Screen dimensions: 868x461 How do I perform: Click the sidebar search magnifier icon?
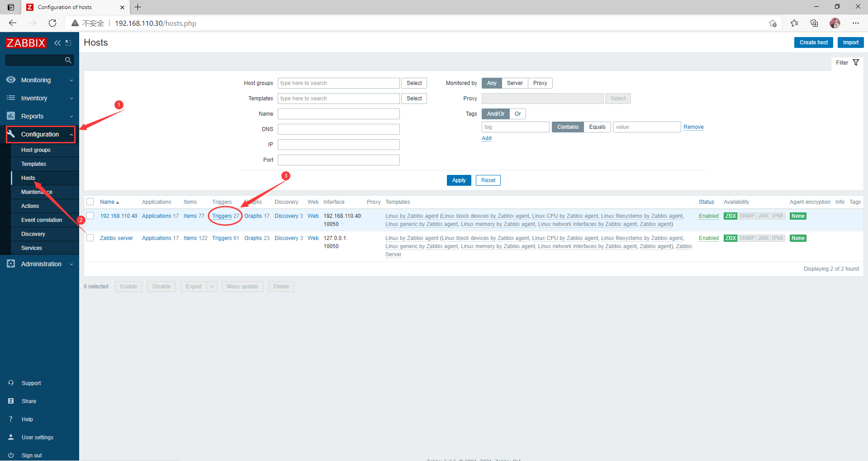[68, 60]
